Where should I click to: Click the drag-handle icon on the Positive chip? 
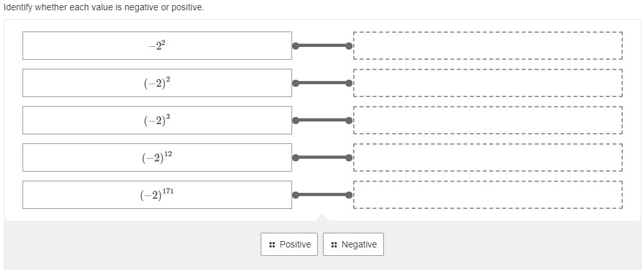pos(272,244)
